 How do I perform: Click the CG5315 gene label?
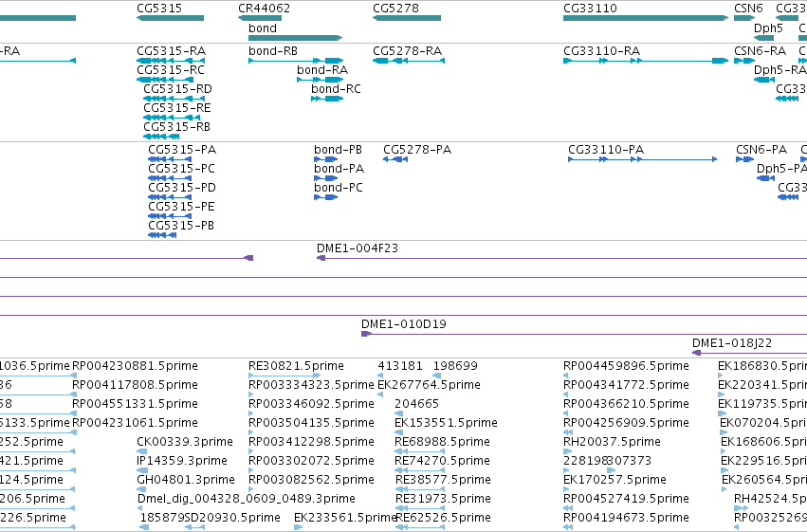[159, 9]
